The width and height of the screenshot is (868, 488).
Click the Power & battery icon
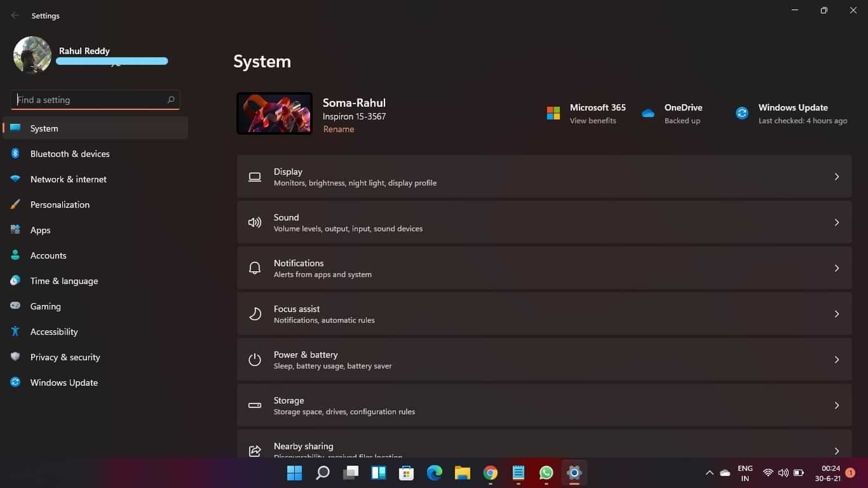[x=255, y=360]
